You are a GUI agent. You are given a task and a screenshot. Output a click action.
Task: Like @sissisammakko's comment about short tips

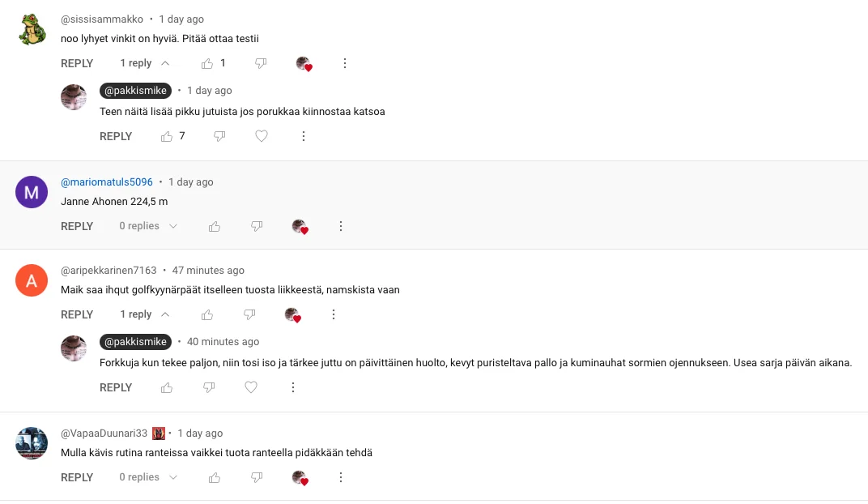pos(207,63)
